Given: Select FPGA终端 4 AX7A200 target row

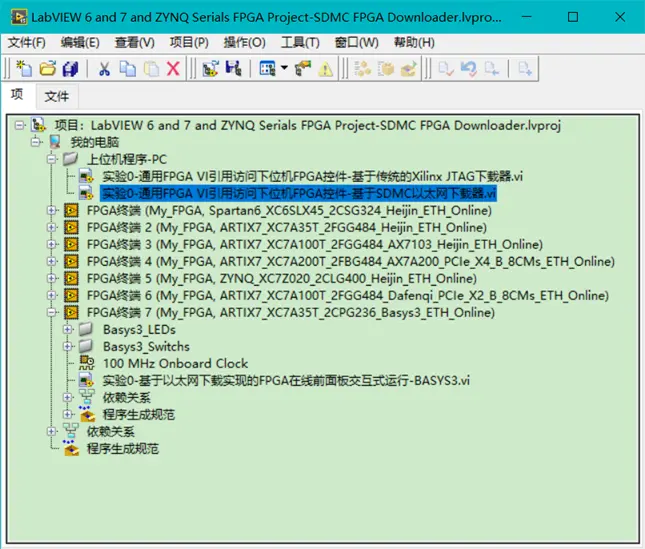Looking at the screenshot, I should pyautogui.click(x=351, y=262).
